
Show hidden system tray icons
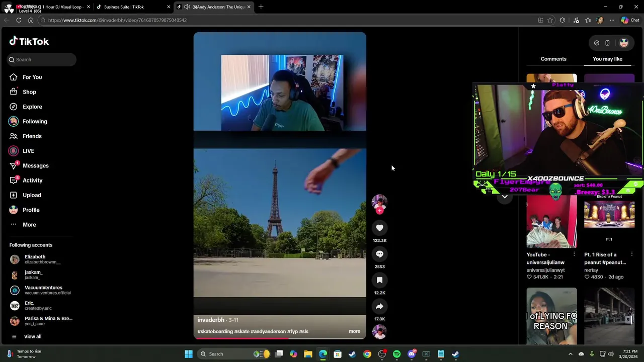pos(570,354)
